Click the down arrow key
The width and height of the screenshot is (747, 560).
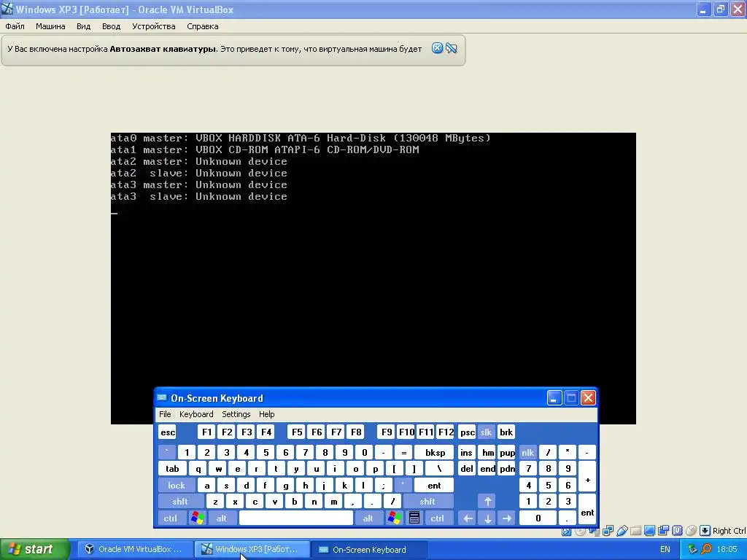tap(487, 518)
